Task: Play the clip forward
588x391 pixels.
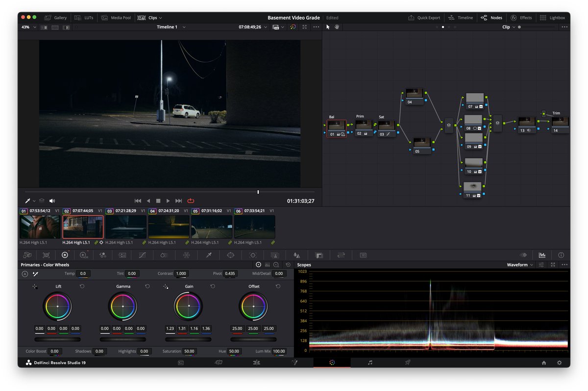Action: [x=168, y=201]
